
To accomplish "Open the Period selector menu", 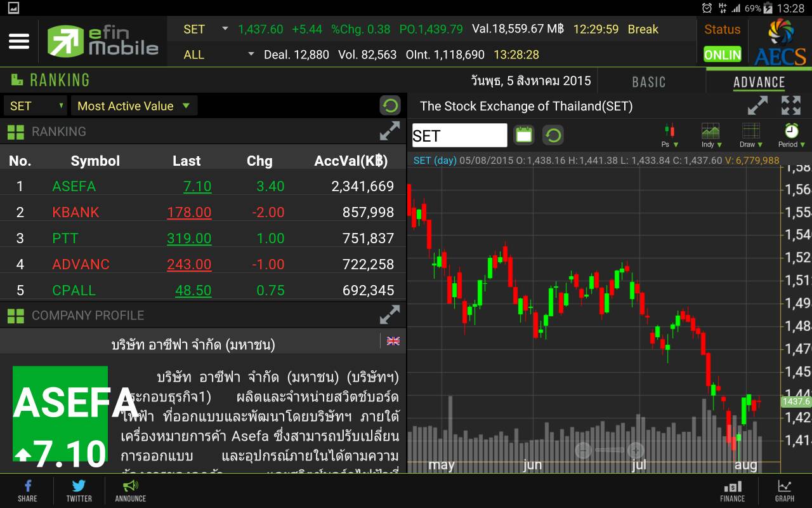I will tap(792, 135).
